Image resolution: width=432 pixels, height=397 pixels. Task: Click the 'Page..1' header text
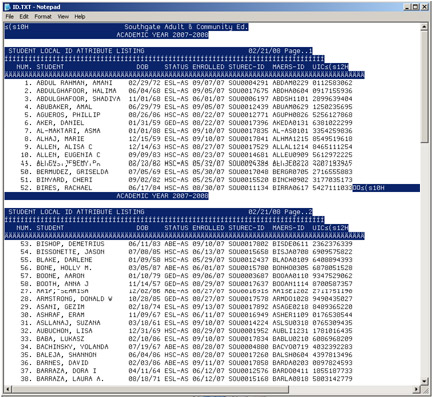click(x=298, y=51)
